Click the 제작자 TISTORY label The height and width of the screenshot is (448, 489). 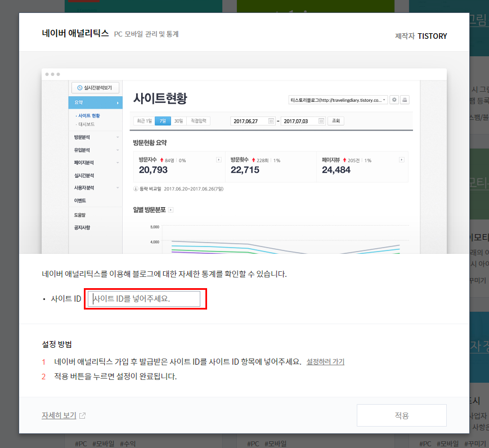pos(421,36)
